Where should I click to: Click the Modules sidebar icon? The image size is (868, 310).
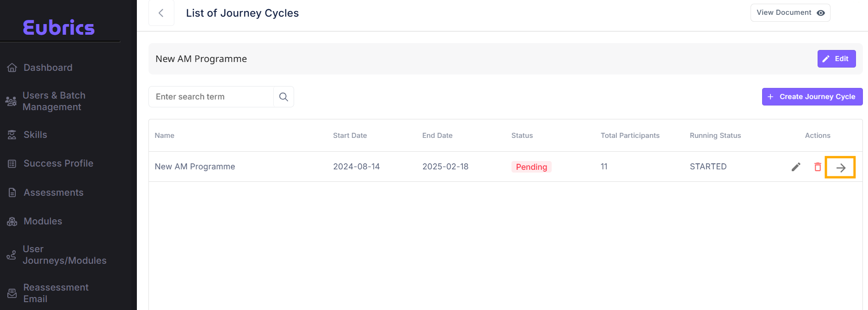pyautogui.click(x=12, y=222)
